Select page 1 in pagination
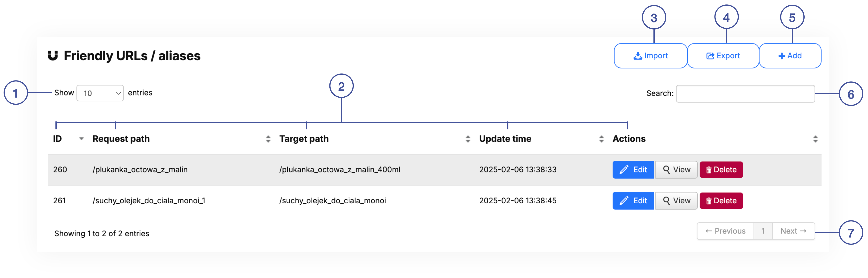868x278 pixels. (763, 231)
